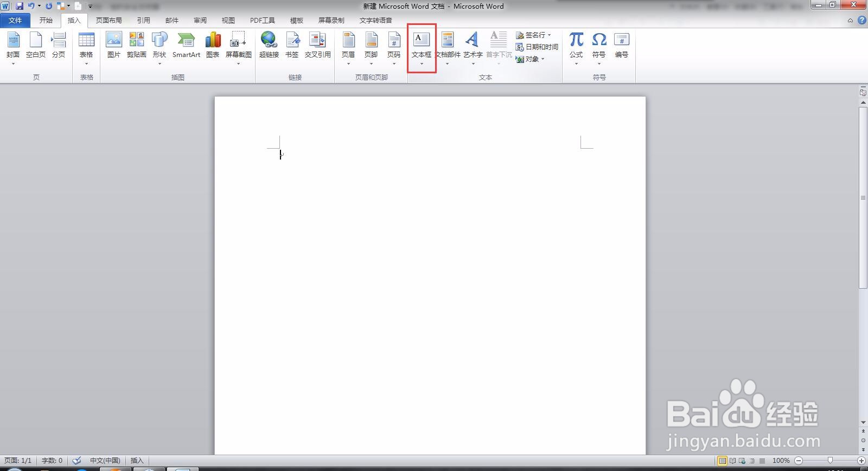Expand the dropdown arrow under 封面

pyautogui.click(x=13, y=64)
